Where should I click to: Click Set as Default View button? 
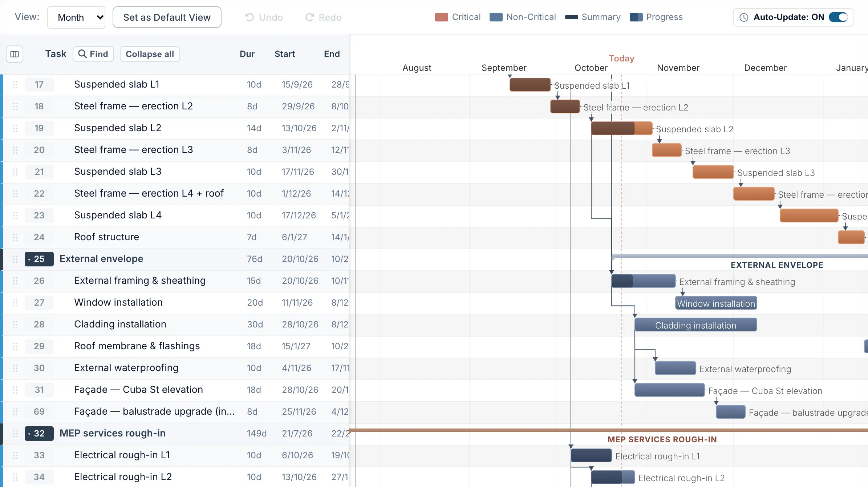167,17
